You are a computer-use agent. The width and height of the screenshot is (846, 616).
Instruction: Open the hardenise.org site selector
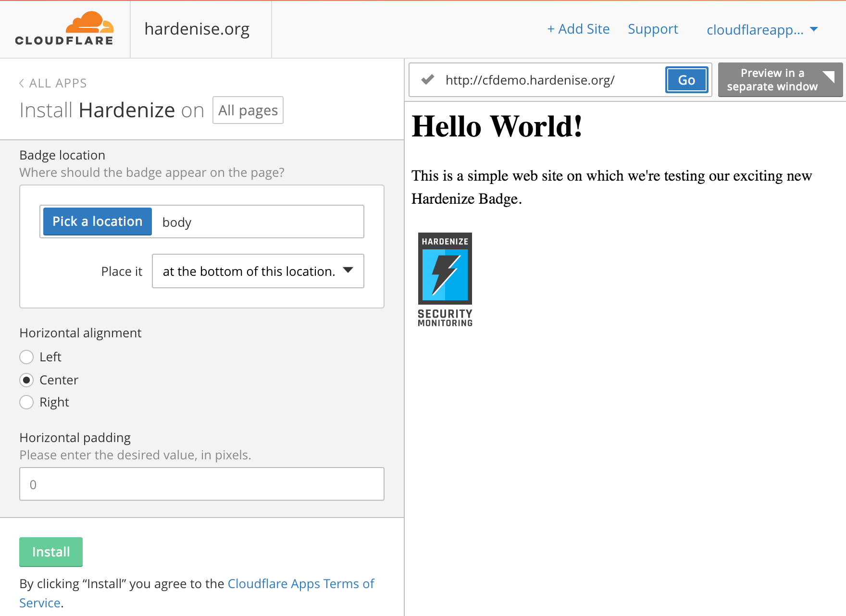[197, 29]
